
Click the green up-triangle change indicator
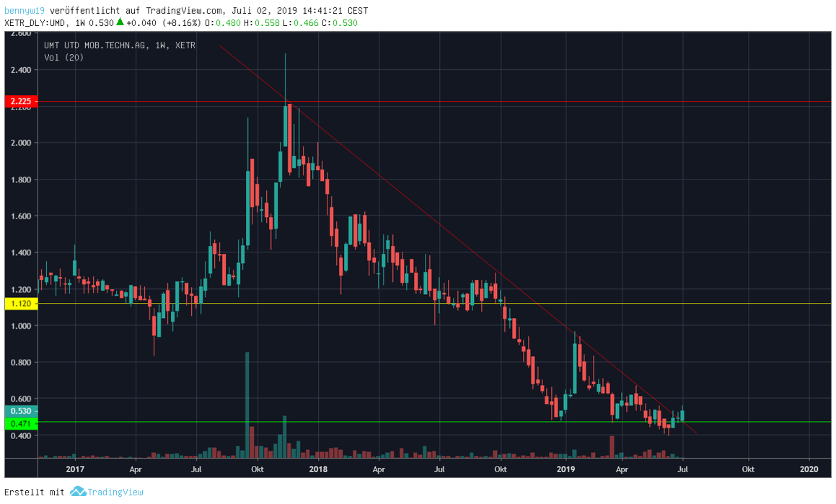(120, 22)
